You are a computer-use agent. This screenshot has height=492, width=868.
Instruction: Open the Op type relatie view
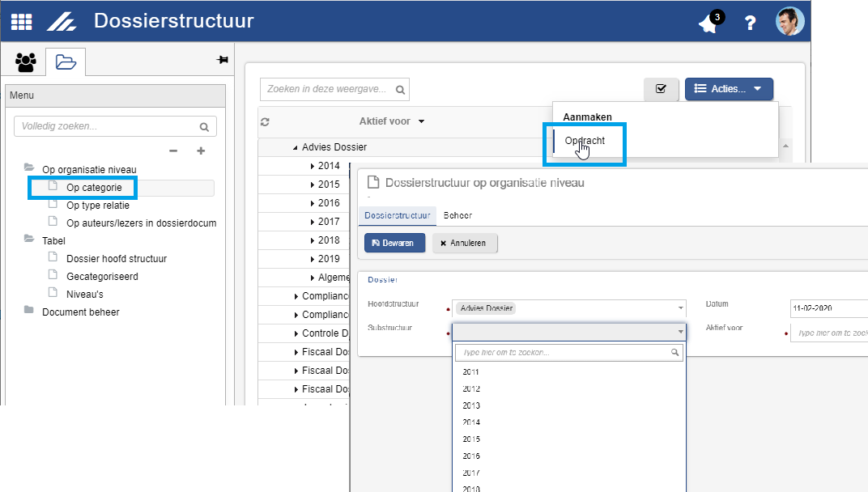(x=98, y=206)
